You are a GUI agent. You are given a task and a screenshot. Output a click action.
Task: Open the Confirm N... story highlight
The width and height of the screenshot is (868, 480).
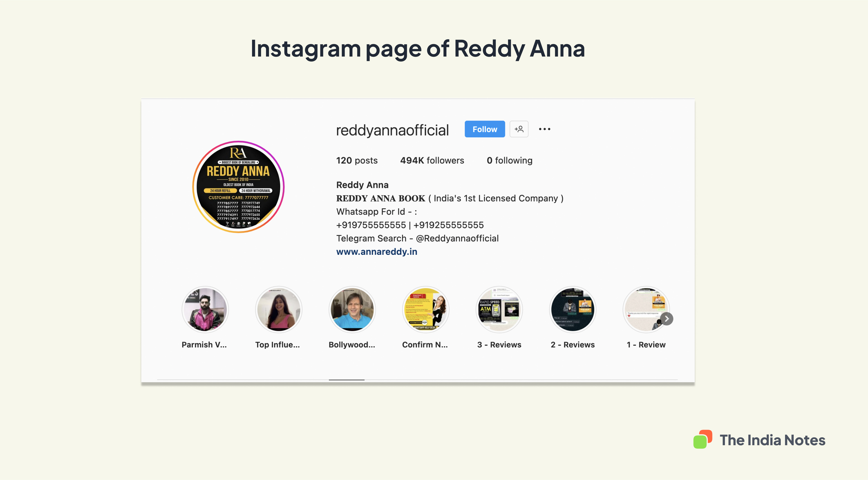pos(426,310)
